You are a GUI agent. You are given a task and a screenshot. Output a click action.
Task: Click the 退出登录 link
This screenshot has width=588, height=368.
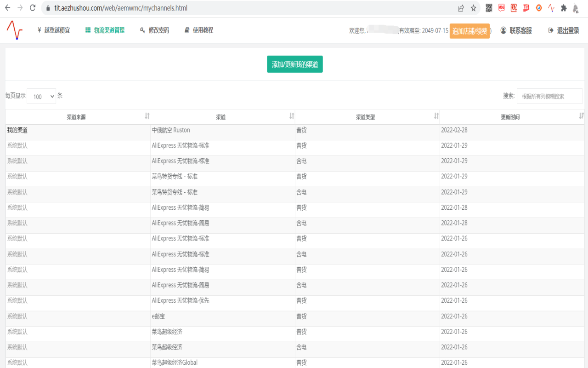pyautogui.click(x=564, y=30)
